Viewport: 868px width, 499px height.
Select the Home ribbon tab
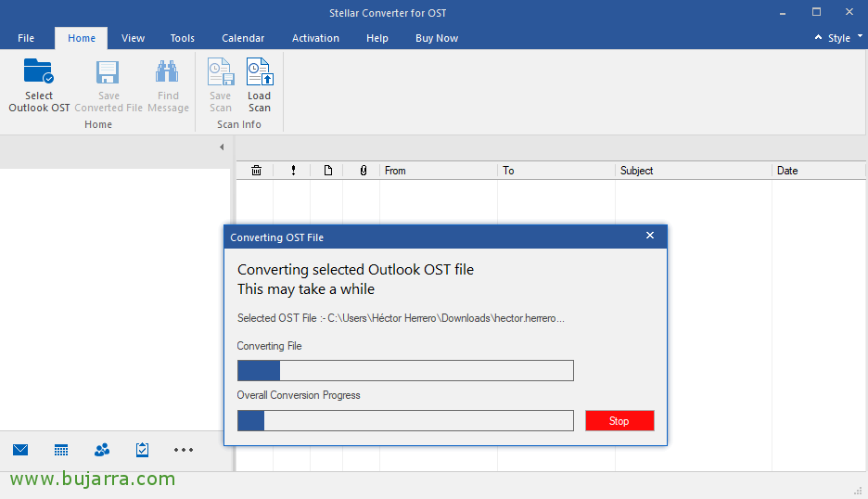pos(82,38)
